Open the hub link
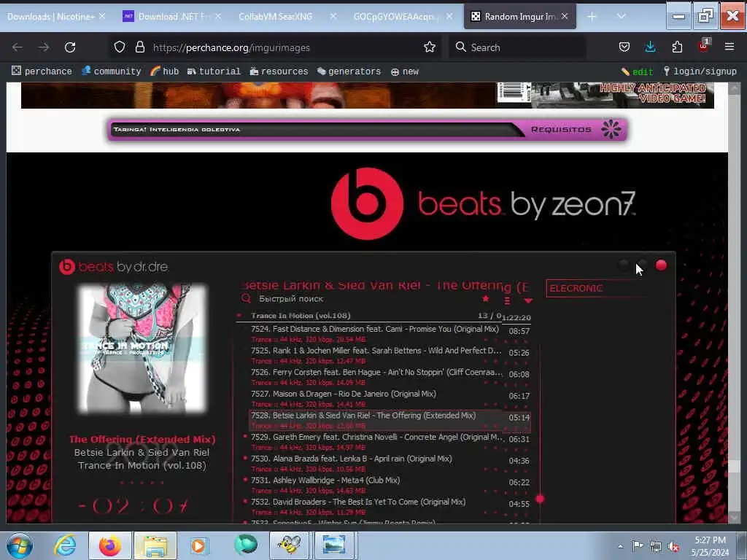The height and width of the screenshot is (560, 747). pos(165,71)
